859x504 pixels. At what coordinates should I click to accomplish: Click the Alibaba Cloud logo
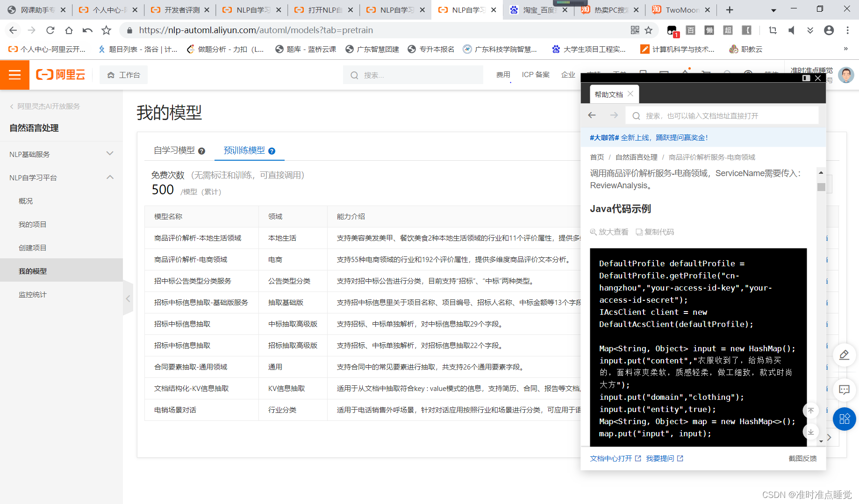coord(60,75)
